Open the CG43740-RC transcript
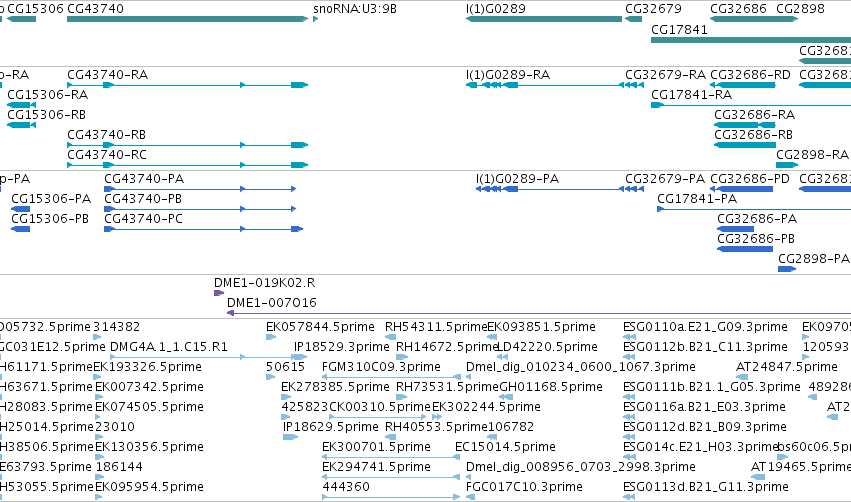The height and width of the screenshot is (502, 851). point(187,165)
